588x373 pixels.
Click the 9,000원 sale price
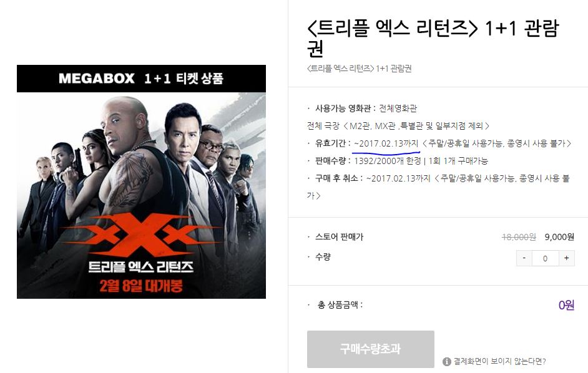click(x=559, y=237)
